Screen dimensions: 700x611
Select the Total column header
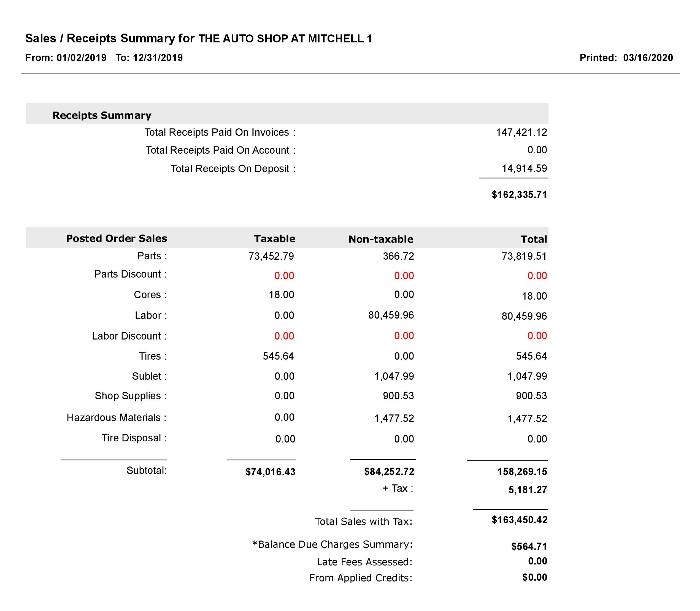[534, 239]
